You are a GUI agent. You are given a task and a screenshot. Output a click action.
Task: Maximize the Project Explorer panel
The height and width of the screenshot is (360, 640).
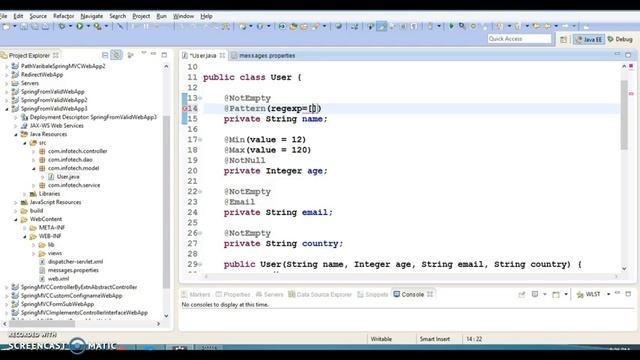(164, 55)
